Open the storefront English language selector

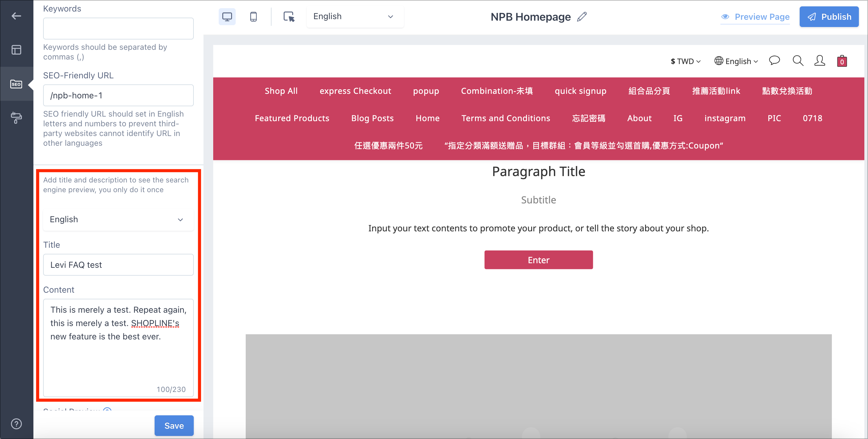(x=736, y=61)
